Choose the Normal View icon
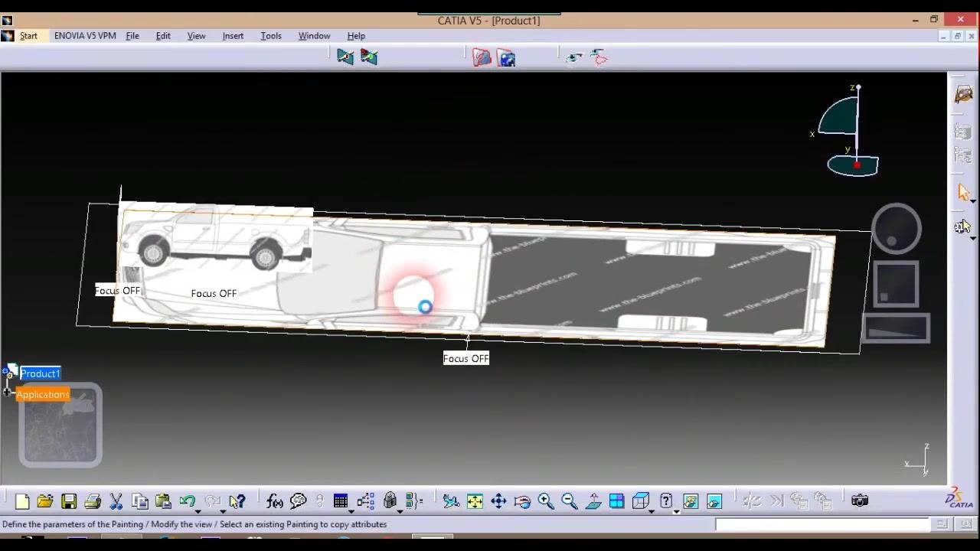This screenshot has height=551, width=980. coord(593,501)
